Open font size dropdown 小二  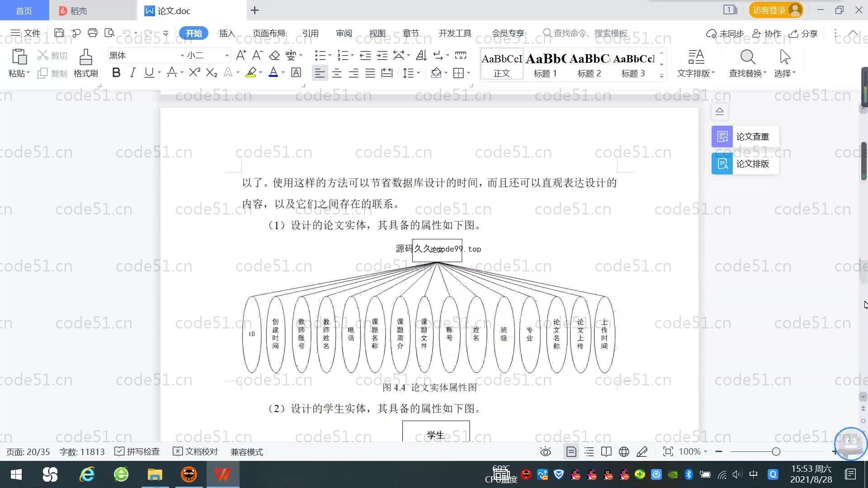coord(227,56)
